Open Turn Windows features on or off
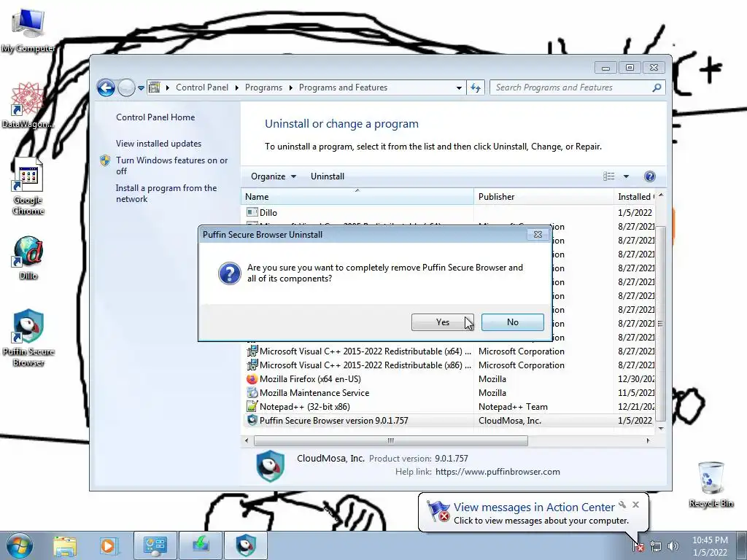This screenshot has width=747, height=560. [171, 166]
